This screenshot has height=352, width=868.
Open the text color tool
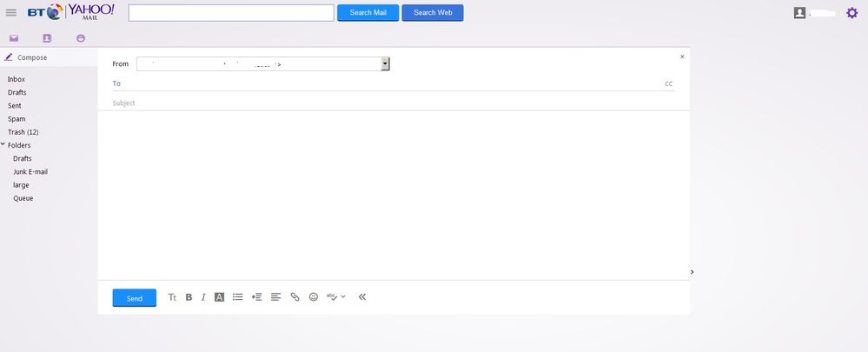219,297
